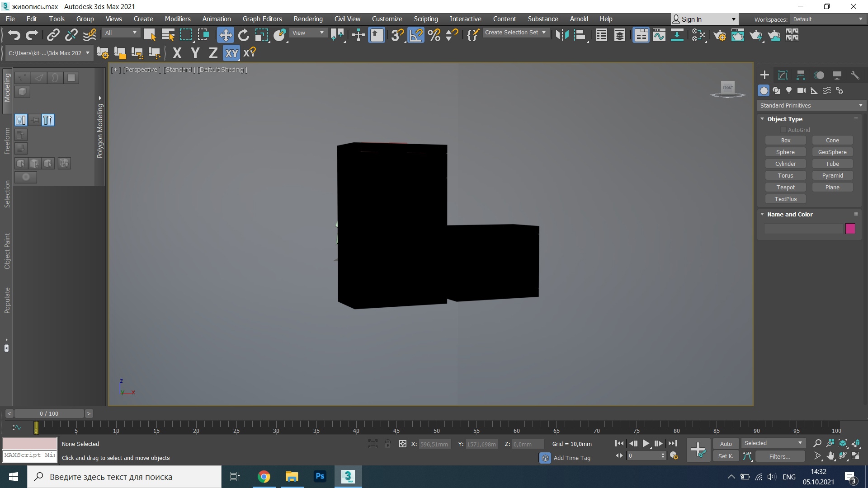
Task: Open the Standard Primitives dropdown
Action: pyautogui.click(x=811, y=105)
